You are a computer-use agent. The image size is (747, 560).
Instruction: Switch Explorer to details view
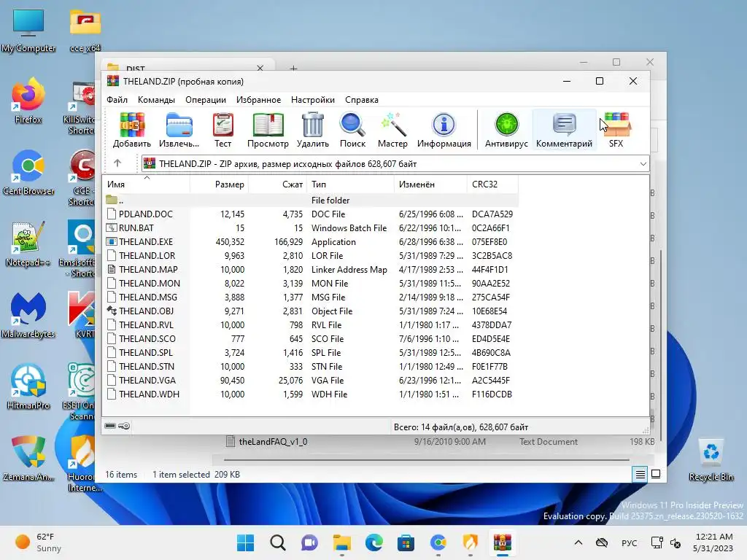pyautogui.click(x=640, y=474)
